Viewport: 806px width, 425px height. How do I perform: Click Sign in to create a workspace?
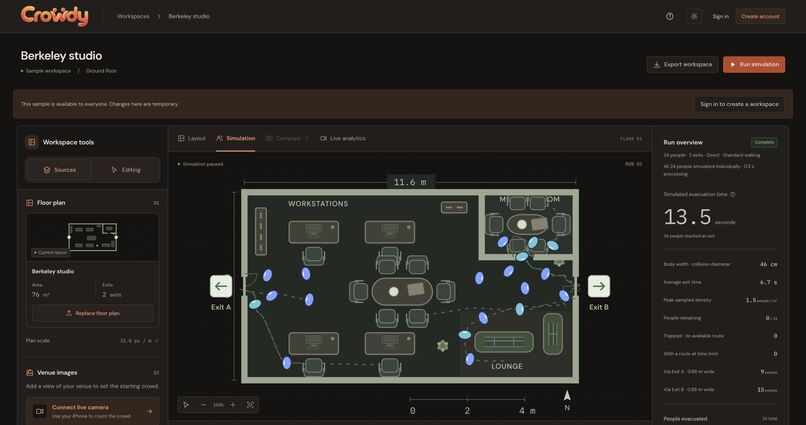(739, 104)
